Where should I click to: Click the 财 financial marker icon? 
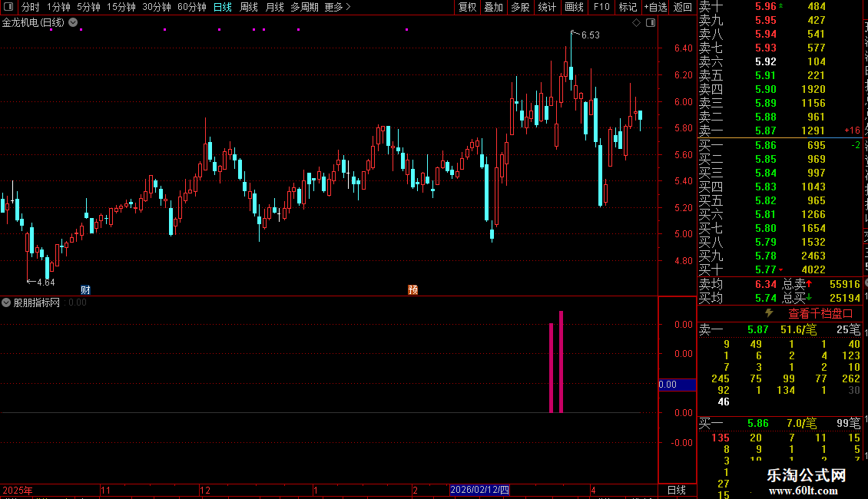(x=85, y=289)
